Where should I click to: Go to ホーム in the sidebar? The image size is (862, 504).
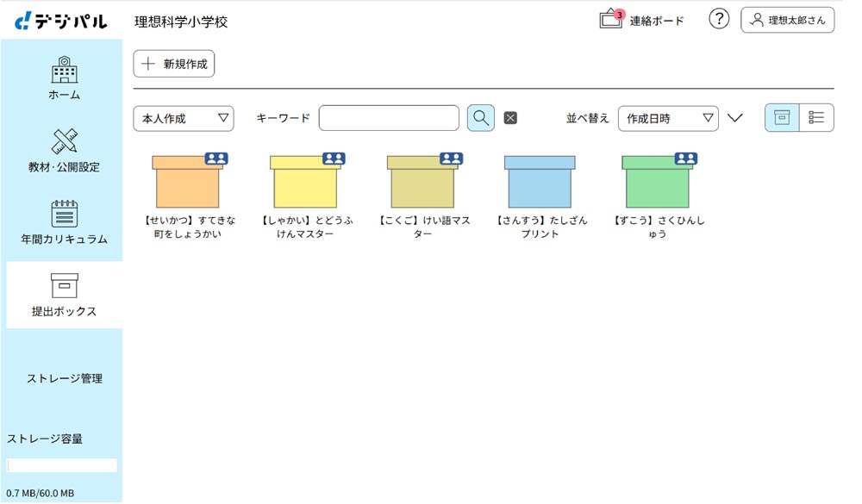tap(64, 78)
